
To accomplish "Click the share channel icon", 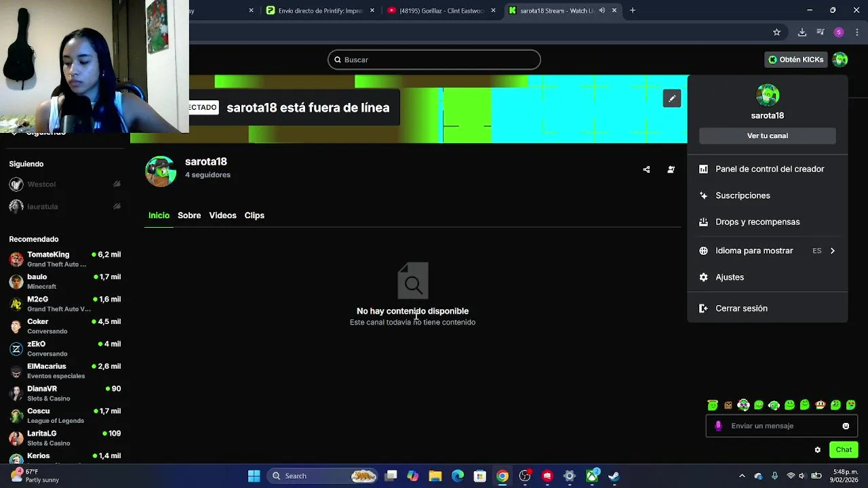I will 646,169.
